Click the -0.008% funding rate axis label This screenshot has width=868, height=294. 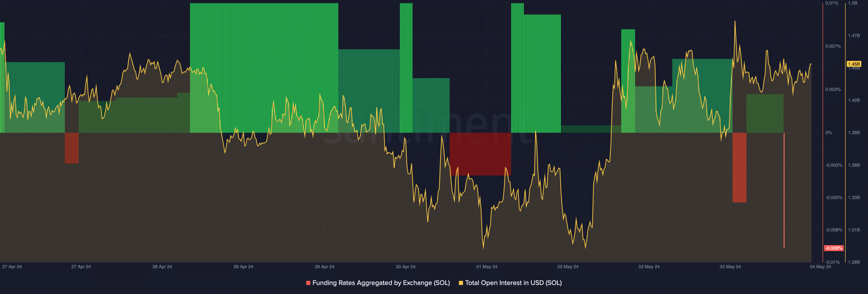coord(834,230)
